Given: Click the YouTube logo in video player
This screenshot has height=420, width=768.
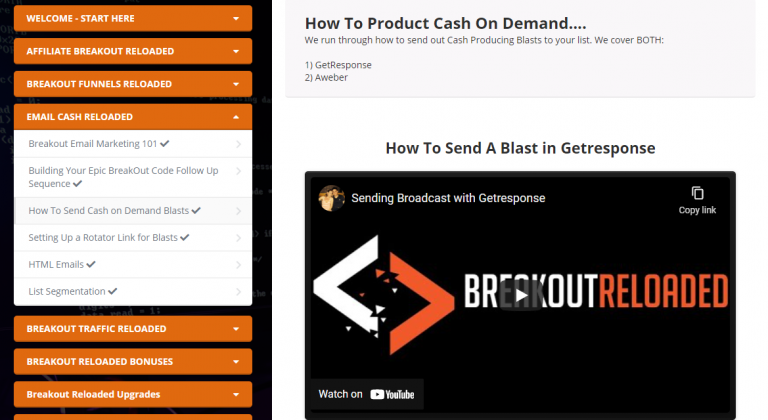Looking at the screenshot, I should pos(392,395).
